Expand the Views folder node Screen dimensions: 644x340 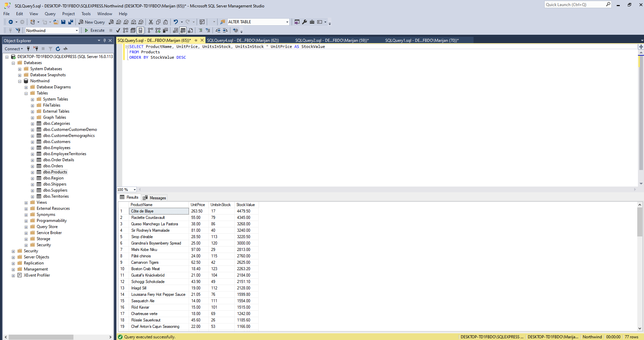(x=26, y=202)
